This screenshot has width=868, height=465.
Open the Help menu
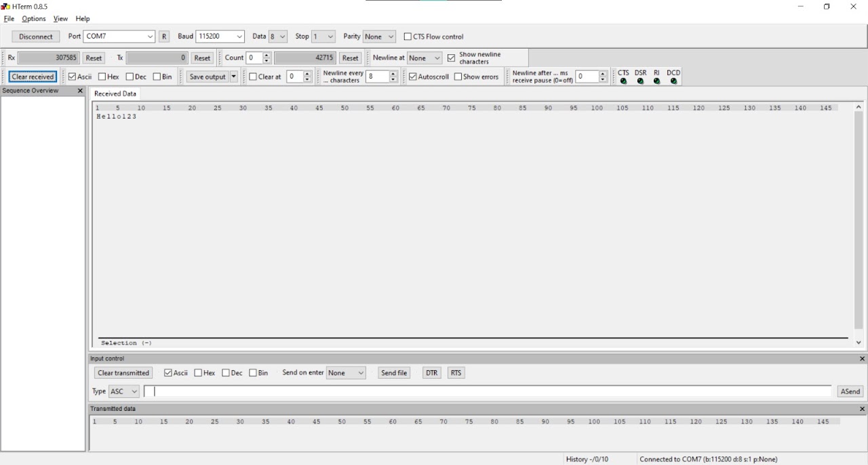click(83, 19)
